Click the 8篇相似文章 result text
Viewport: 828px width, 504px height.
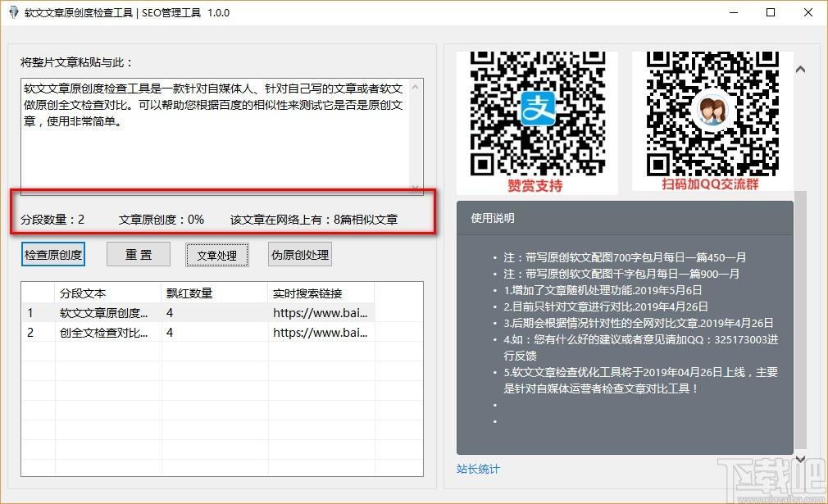click(x=366, y=220)
